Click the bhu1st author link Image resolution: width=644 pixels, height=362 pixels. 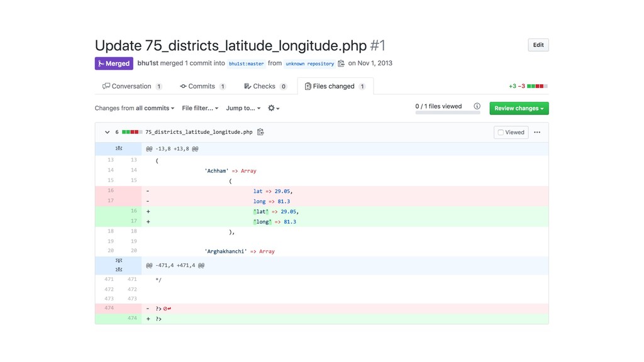(148, 63)
